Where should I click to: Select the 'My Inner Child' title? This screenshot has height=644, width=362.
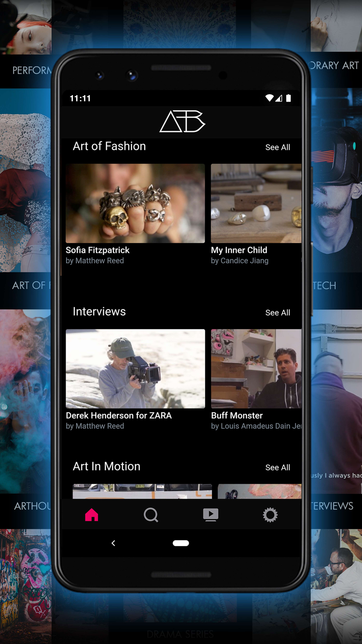tap(239, 250)
